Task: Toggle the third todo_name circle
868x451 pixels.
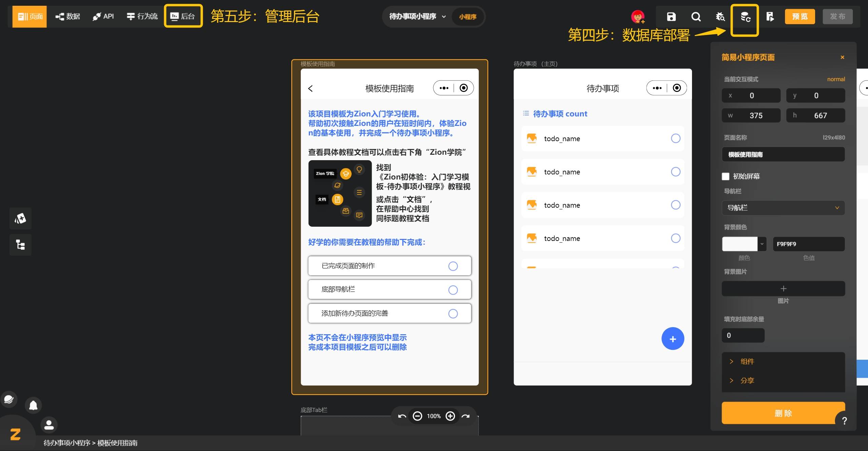Action: (x=676, y=205)
